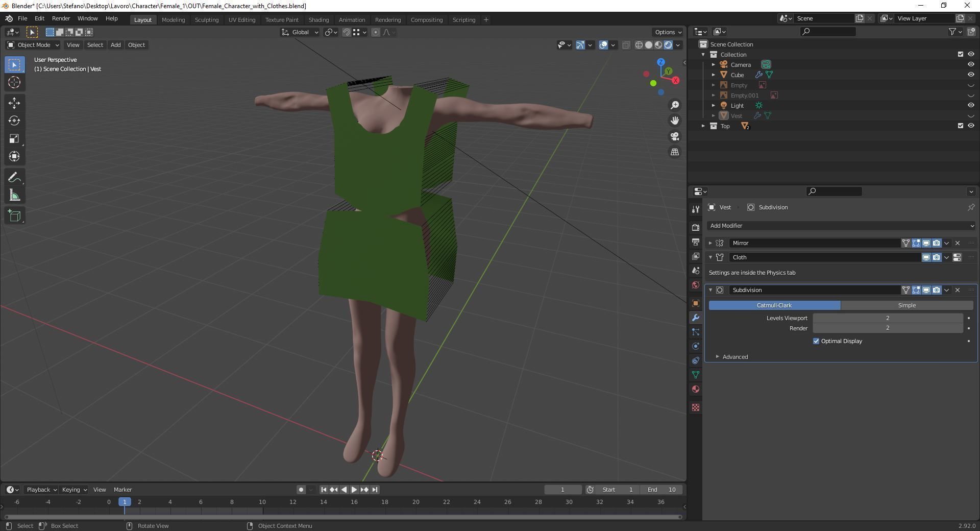Viewport: 980px width, 531px height.
Task: Select the Rotate tool
Action: [x=14, y=120]
